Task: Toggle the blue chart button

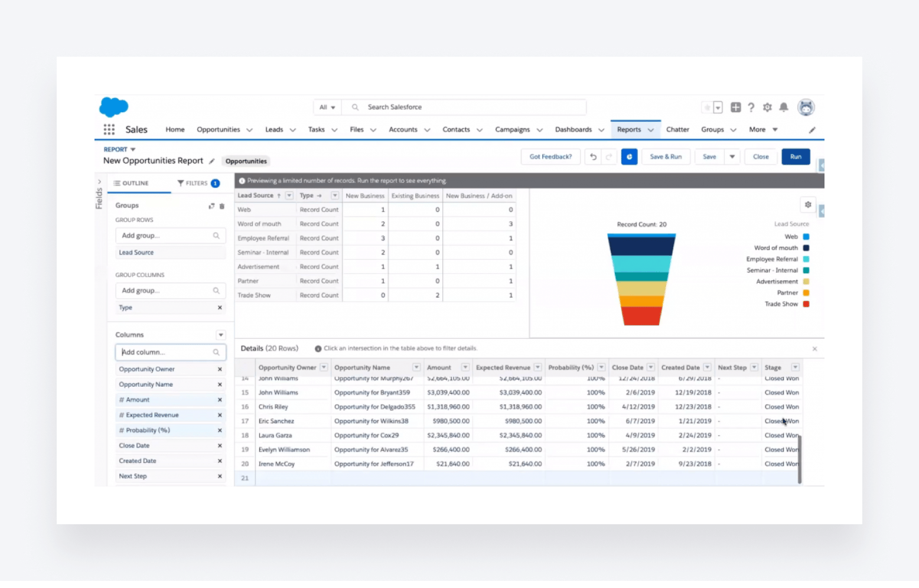Action: click(x=630, y=157)
